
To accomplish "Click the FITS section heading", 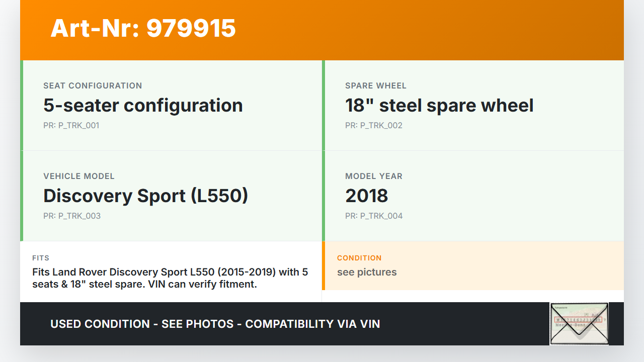I will (41, 258).
